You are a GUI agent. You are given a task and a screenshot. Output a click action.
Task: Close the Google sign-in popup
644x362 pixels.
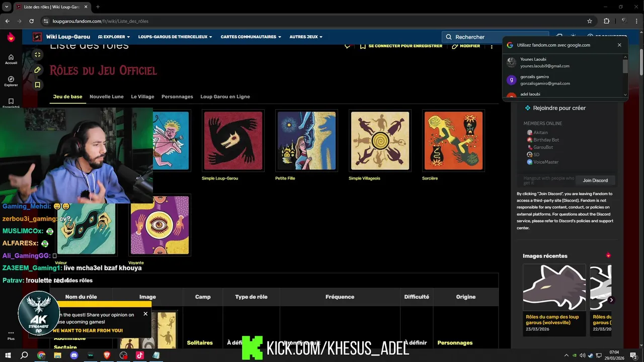click(619, 45)
